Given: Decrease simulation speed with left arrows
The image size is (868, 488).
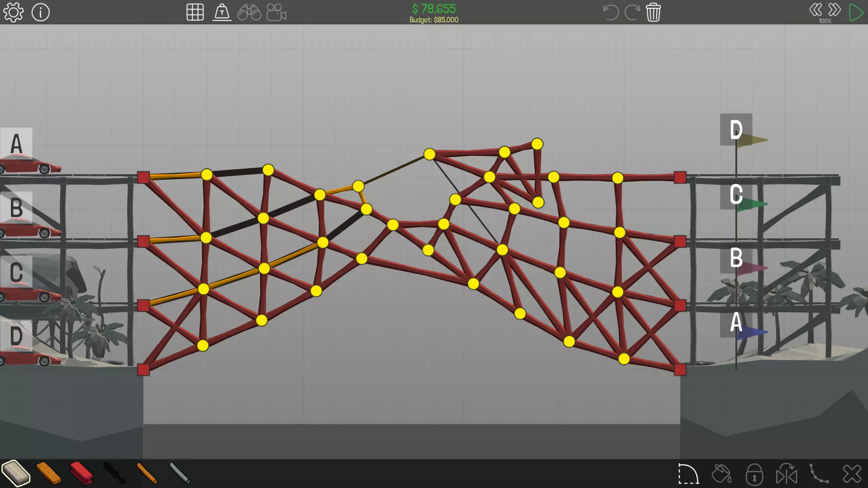Looking at the screenshot, I should [816, 10].
